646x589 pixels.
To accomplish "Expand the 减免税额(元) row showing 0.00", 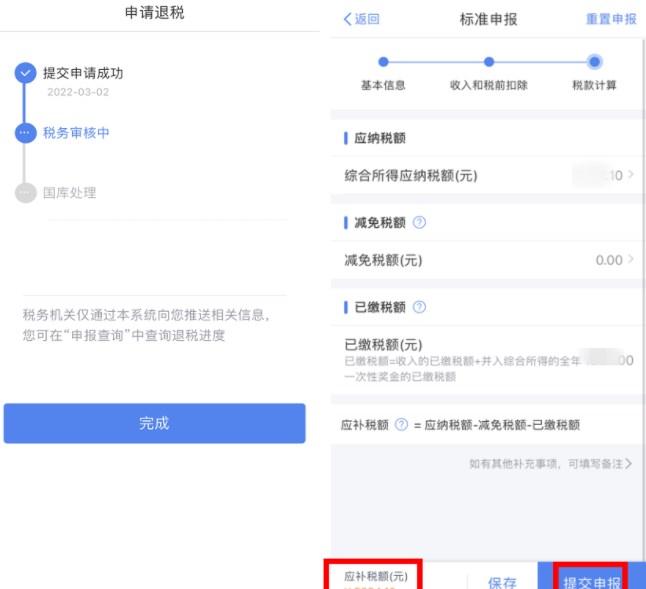I will [488, 260].
